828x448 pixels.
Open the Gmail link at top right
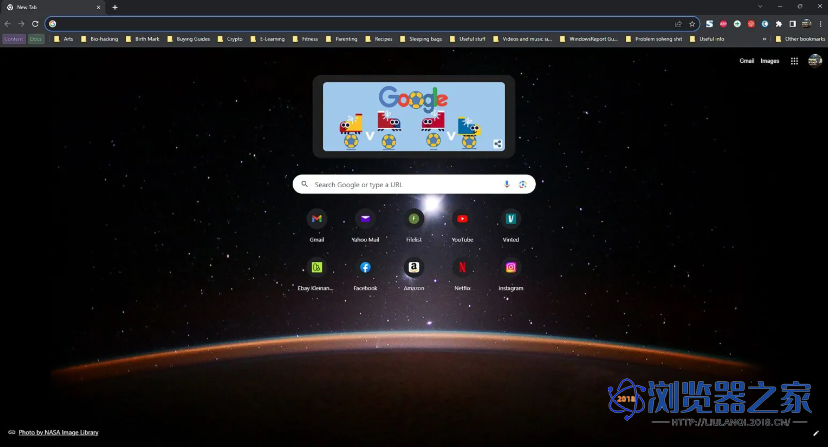click(747, 61)
